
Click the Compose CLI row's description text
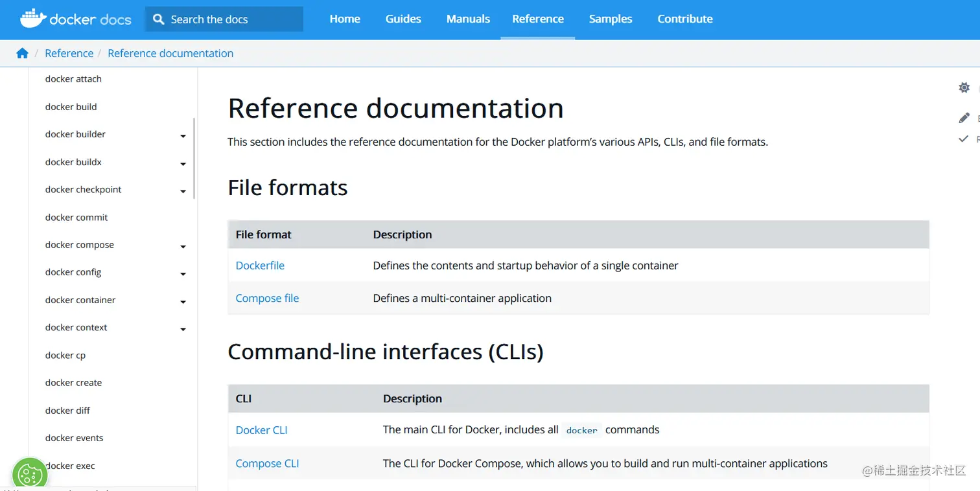pyautogui.click(x=605, y=464)
